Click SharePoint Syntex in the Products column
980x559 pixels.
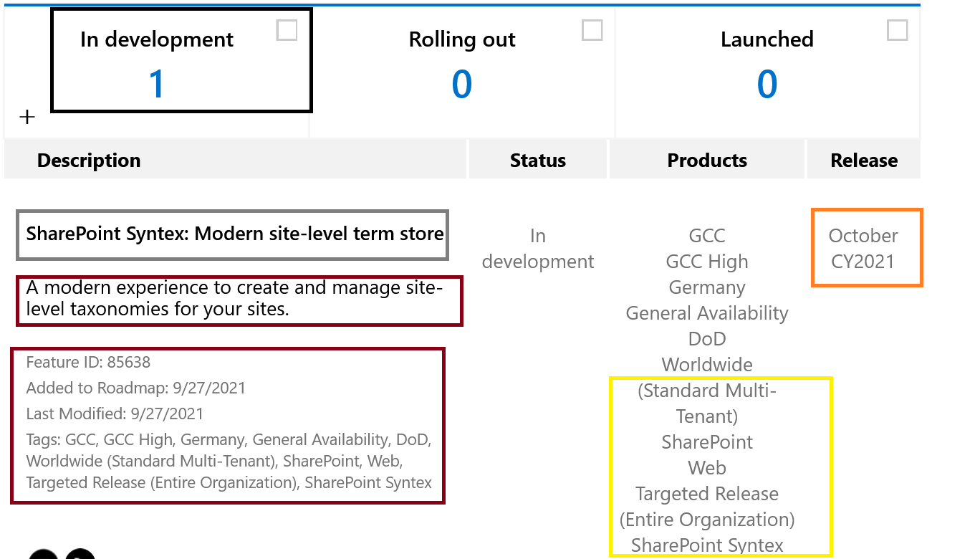[x=707, y=545]
